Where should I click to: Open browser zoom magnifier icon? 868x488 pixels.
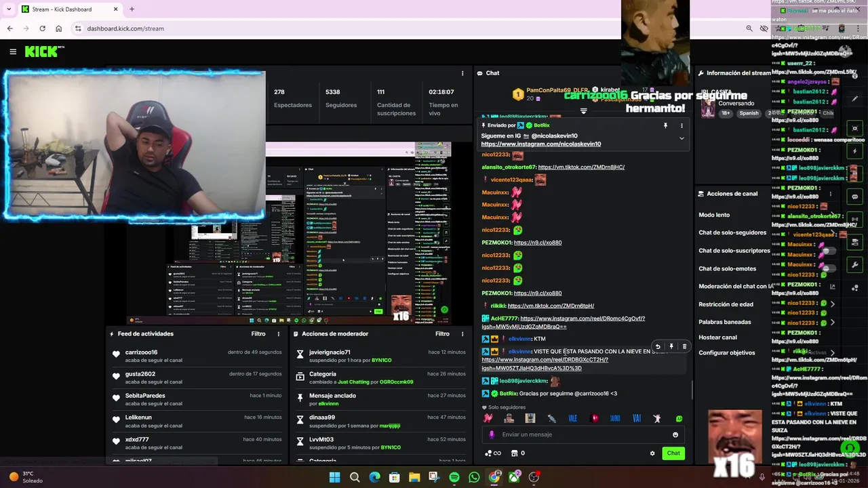749,28
